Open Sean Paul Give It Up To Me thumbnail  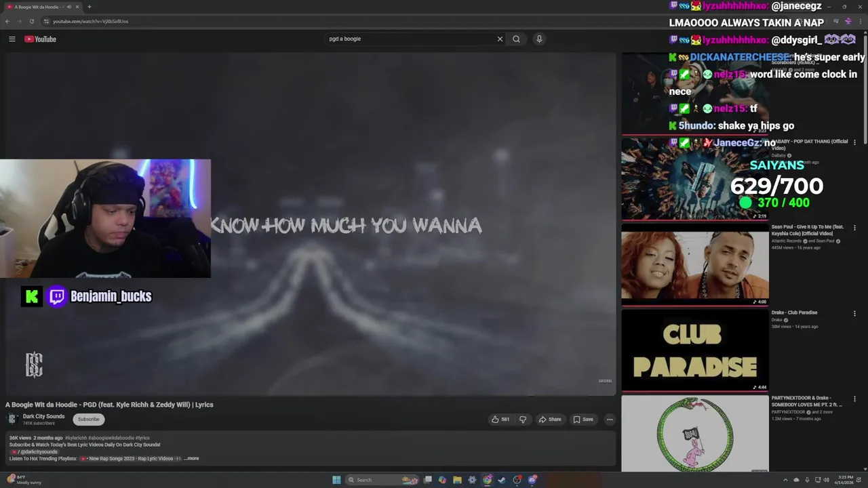(x=695, y=264)
